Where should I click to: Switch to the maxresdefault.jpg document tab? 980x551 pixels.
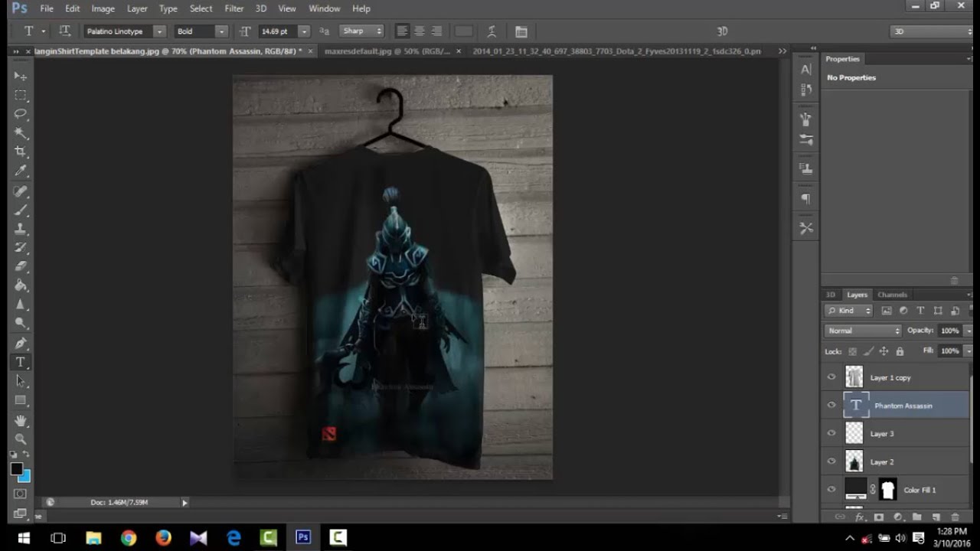pyautogui.click(x=387, y=51)
